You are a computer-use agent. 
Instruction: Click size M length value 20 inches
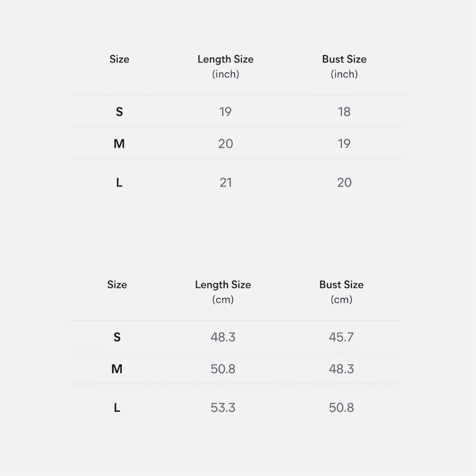point(225,144)
